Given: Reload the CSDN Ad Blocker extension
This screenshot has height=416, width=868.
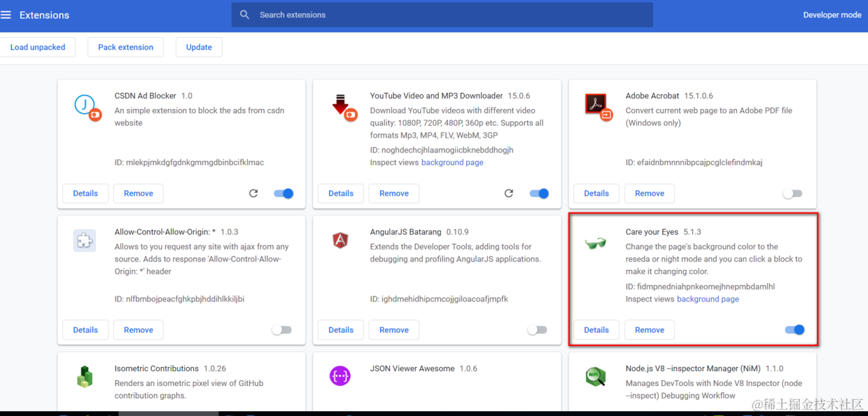Looking at the screenshot, I should (253, 194).
